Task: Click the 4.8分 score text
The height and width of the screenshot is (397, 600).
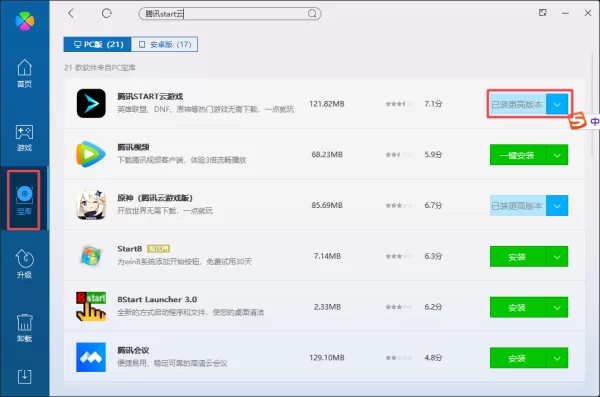Action: point(433,358)
